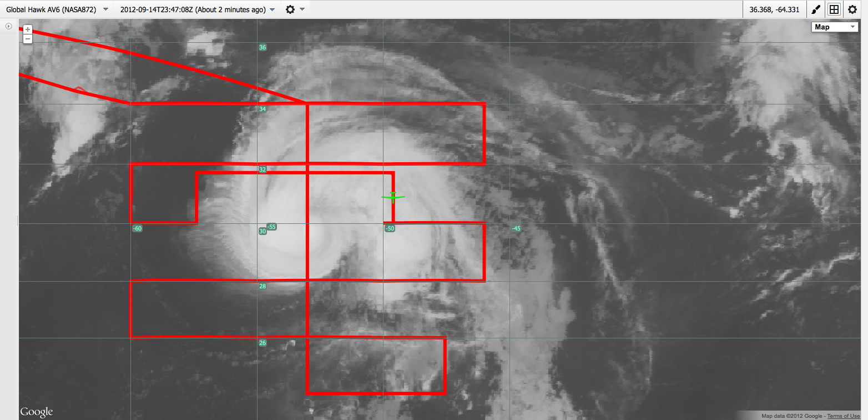
Task: Click the left edge panel resize handle
Action: [x=18, y=221]
